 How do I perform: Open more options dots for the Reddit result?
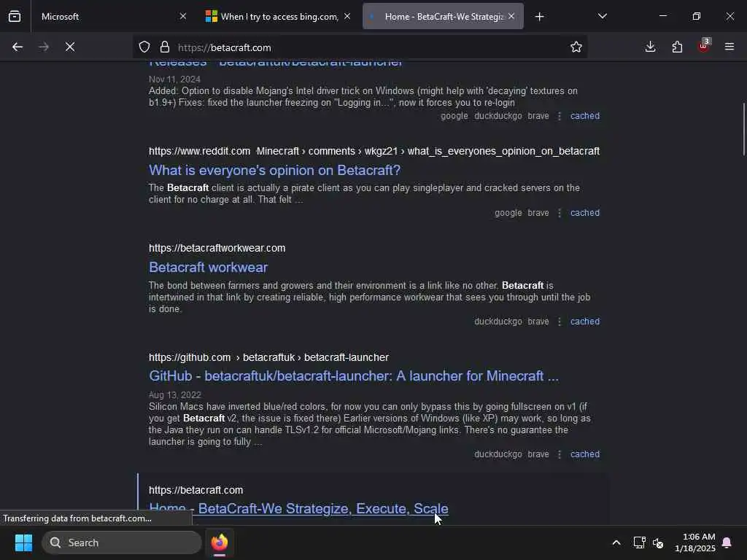(x=560, y=213)
